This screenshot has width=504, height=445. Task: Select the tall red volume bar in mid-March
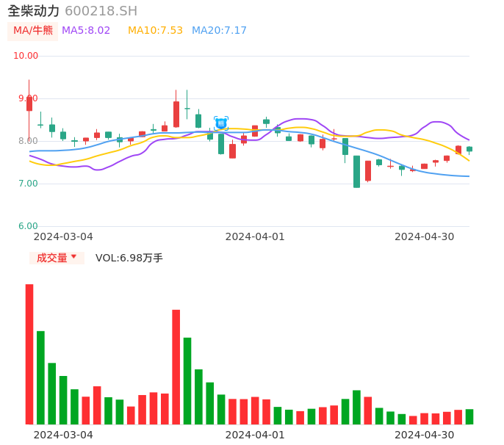176,366
